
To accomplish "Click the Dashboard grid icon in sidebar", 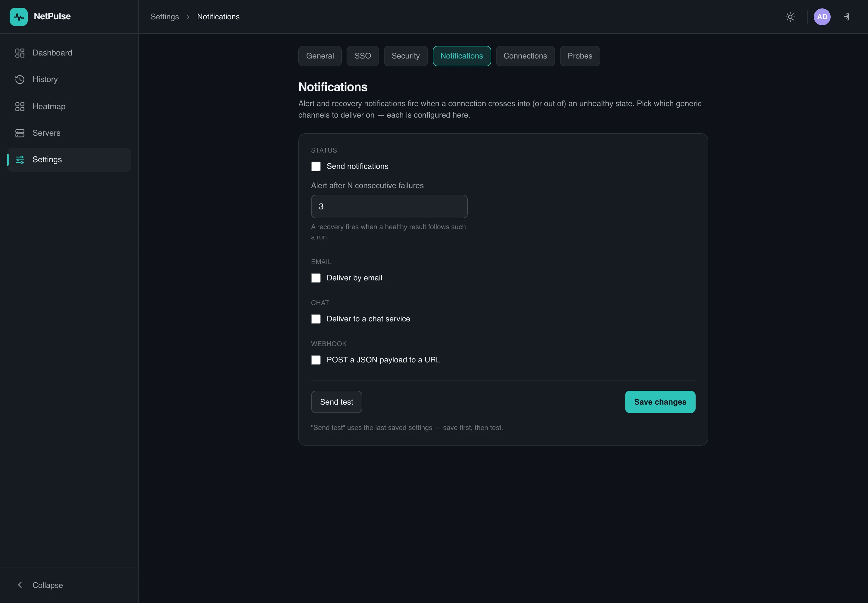I will [20, 53].
